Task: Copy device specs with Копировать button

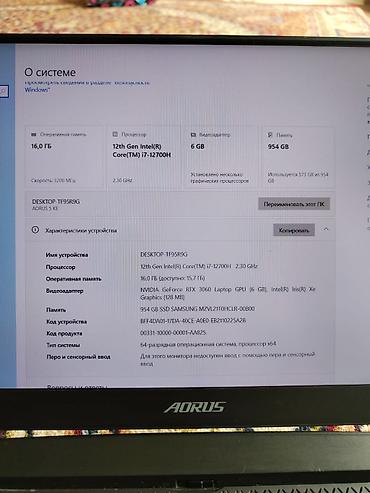Action: coord(294,230)
